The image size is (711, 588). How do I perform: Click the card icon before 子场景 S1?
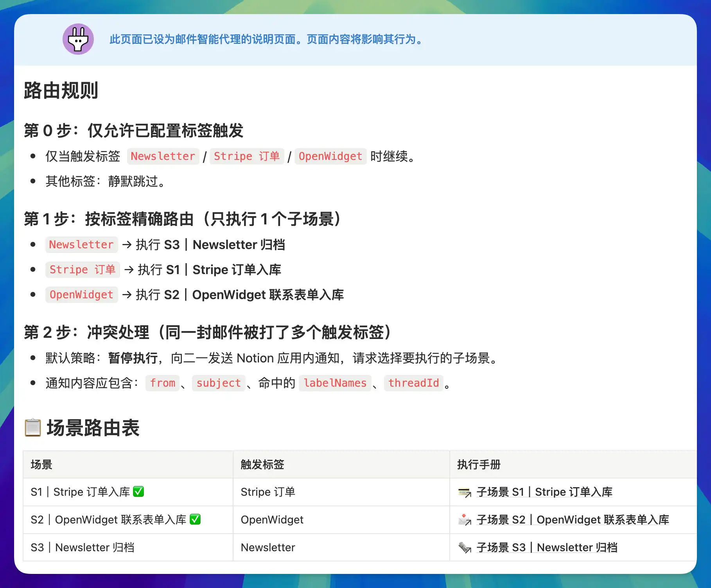click(x=465, y=492)
